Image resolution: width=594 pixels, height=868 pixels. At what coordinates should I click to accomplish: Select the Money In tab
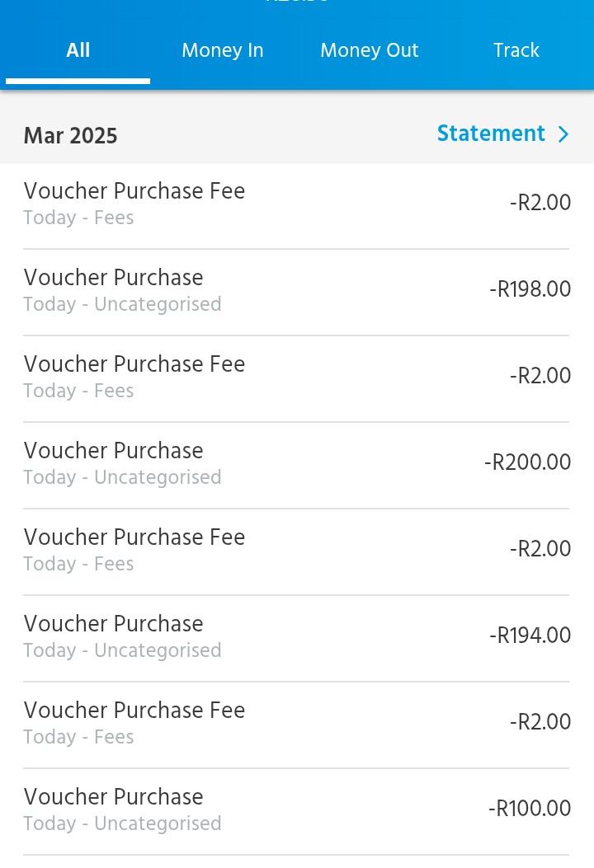pyautogui.click(x=223, y=50)
